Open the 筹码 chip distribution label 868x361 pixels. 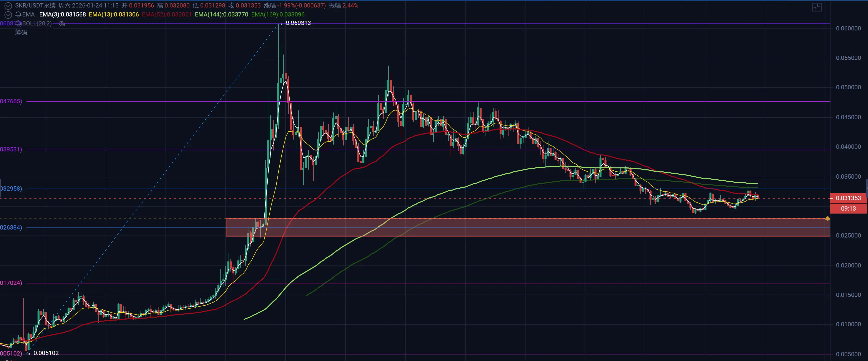click(21, 33)
